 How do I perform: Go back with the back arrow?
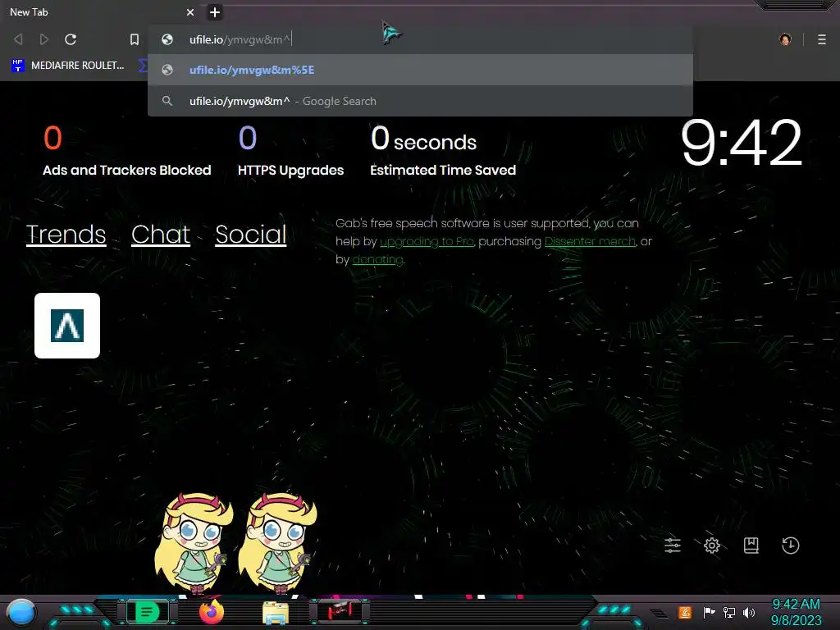[x=18, y=39]
